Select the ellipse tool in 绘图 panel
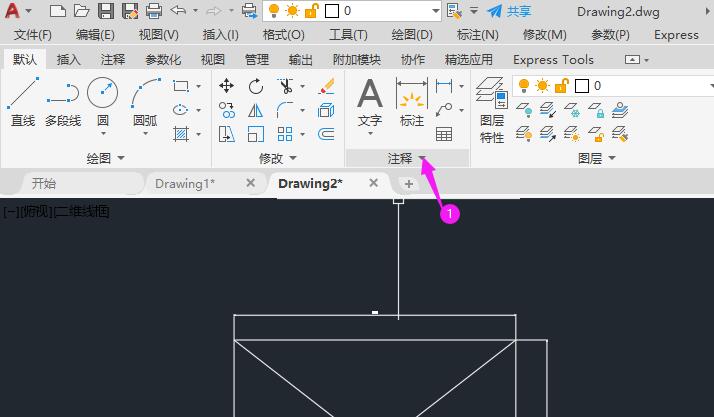 tap(181, 110)
